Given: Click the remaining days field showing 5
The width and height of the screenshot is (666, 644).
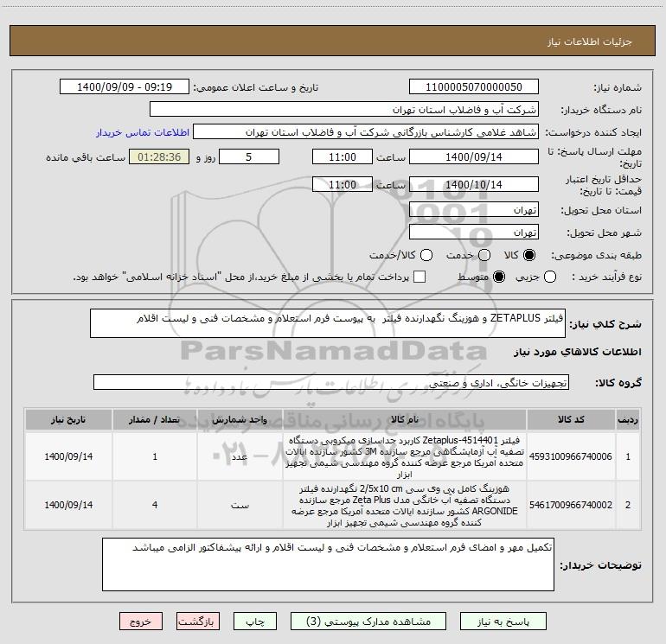Looking at the screenshot, I should tap(249, 156).
